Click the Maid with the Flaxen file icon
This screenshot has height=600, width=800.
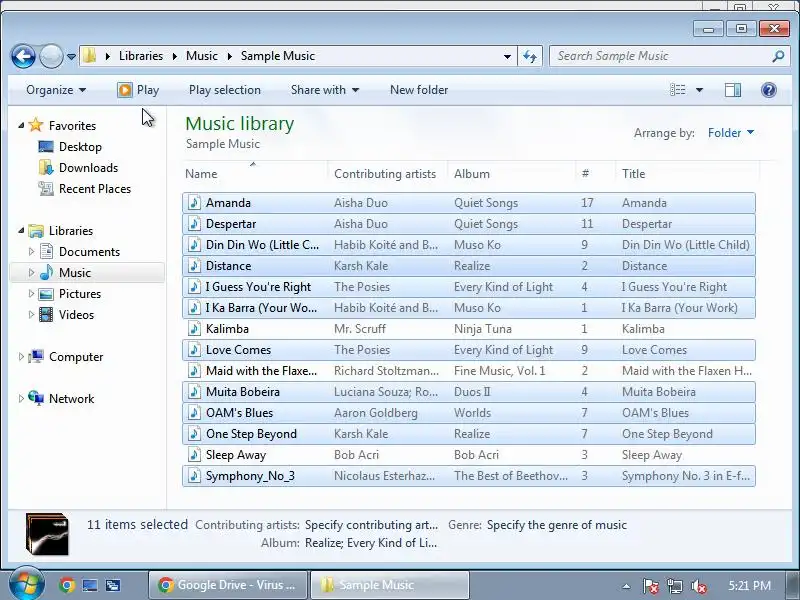click(x=194, y=370)
